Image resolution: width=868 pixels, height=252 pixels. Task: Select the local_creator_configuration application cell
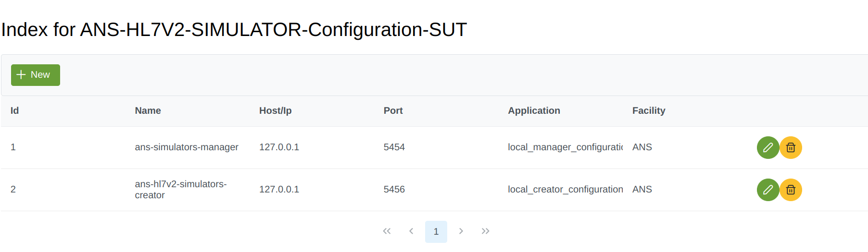pos(565,190)
